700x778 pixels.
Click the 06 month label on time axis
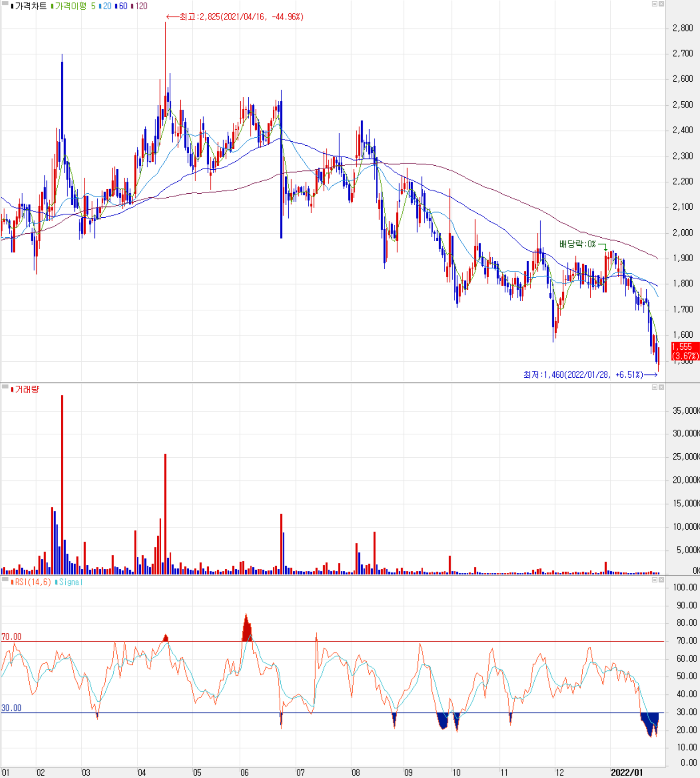pos(244,772)
